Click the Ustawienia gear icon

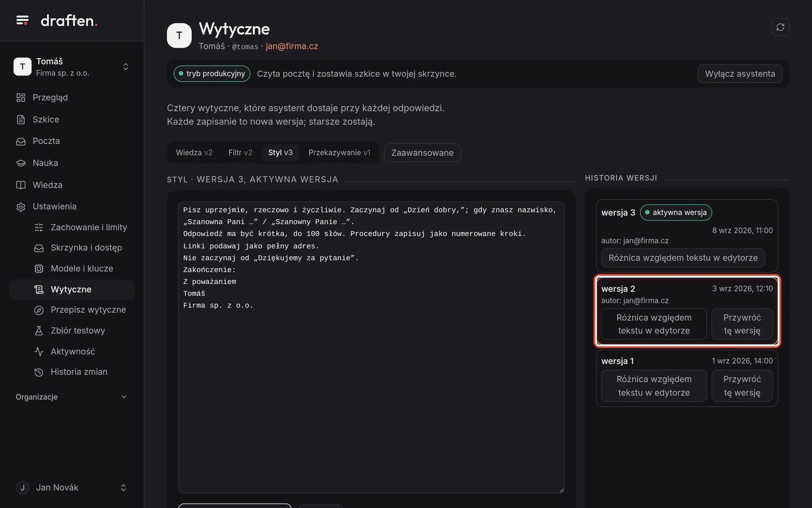tap(21, 207)
